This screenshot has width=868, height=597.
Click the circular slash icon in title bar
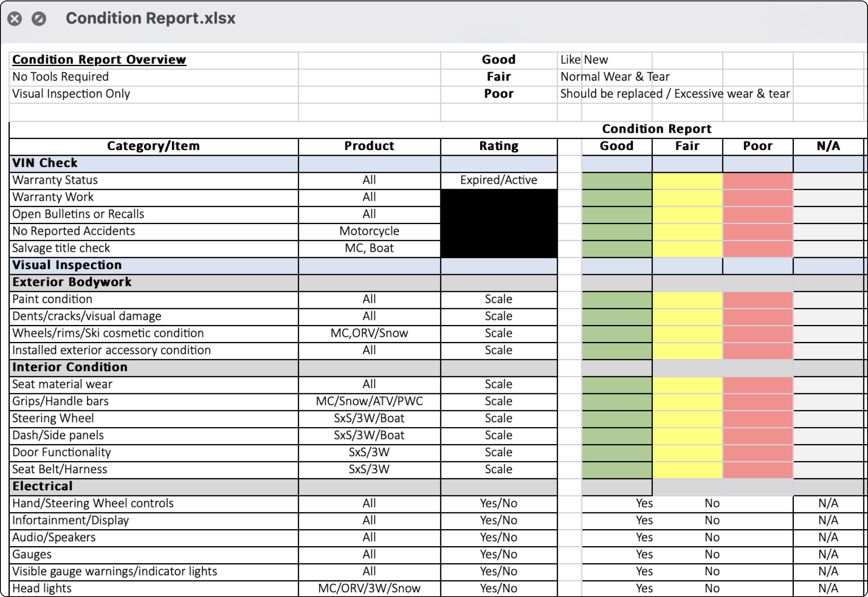pos(39,19)
